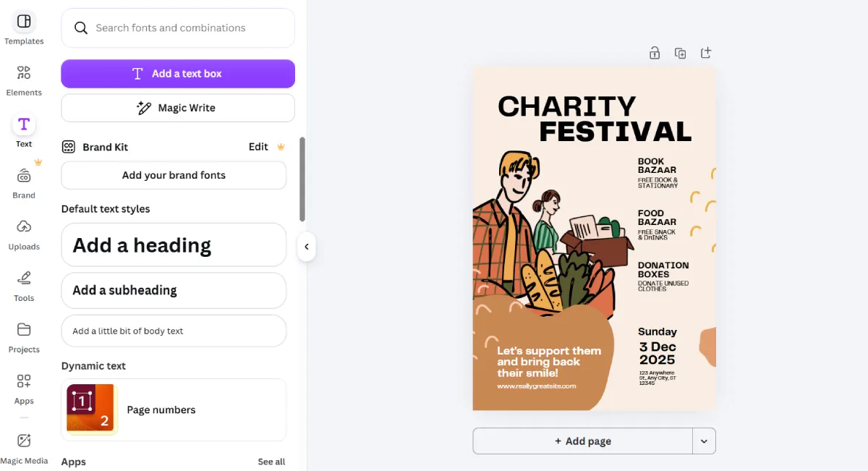
Task: Click Edit next to Brand Kit
Action: 258,147
